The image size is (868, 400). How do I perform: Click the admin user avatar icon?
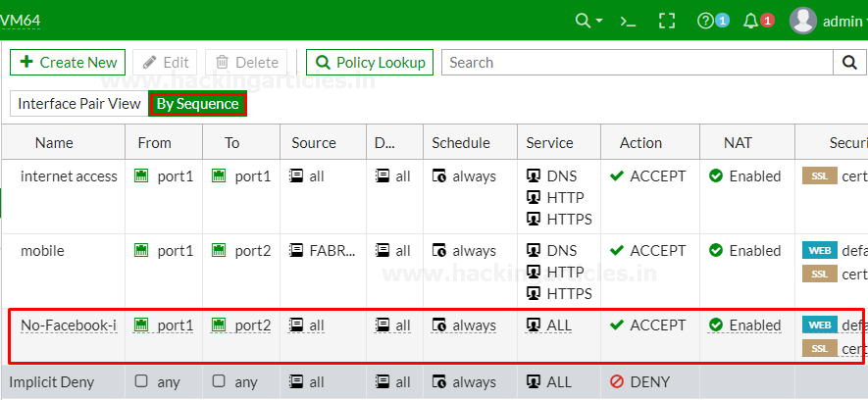click(803, 21)
